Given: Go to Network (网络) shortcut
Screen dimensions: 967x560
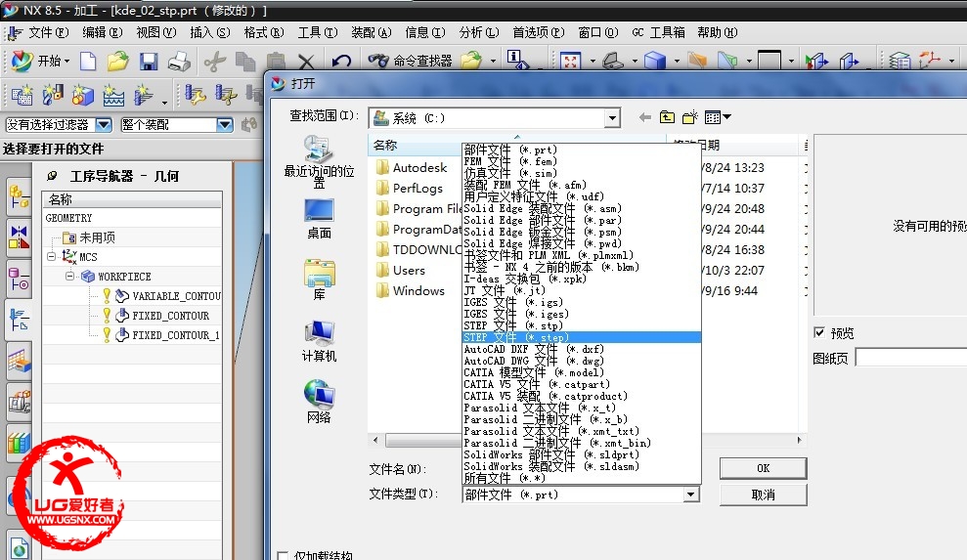Looking at the screenshot, I should (x=319, y=402).
